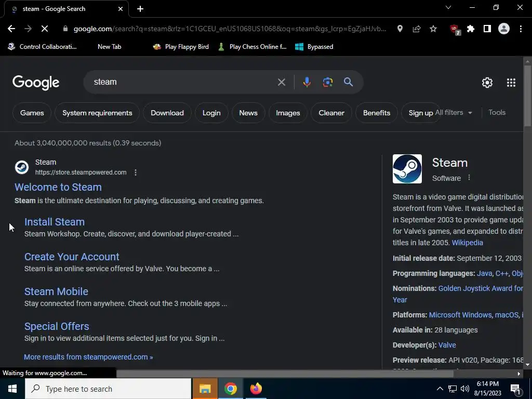Open the Create Your Account sitelink

(x=72, y=257)
